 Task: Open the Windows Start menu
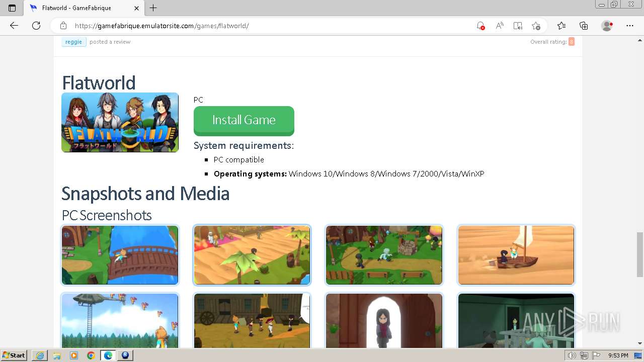pyautogui.click(x=14, y=355)
